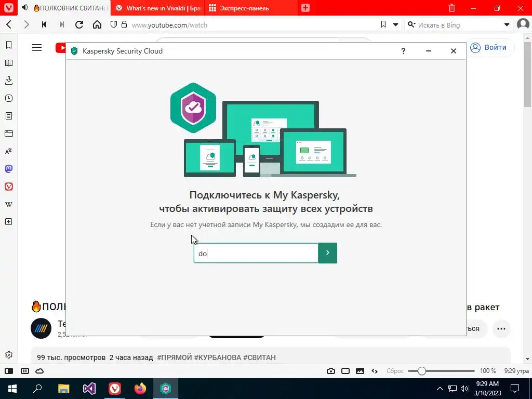Go back in browser history
The image size is (532, 399).
(x=9, y=24)
